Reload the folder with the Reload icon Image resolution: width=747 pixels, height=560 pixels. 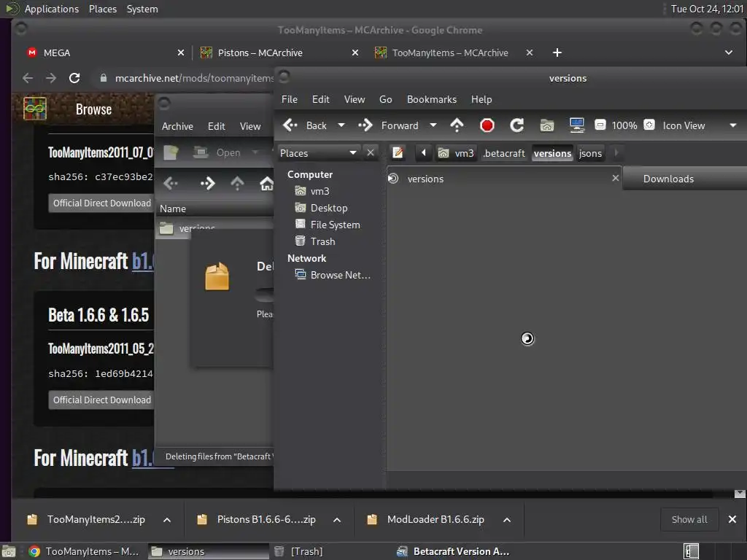[517, 125]
